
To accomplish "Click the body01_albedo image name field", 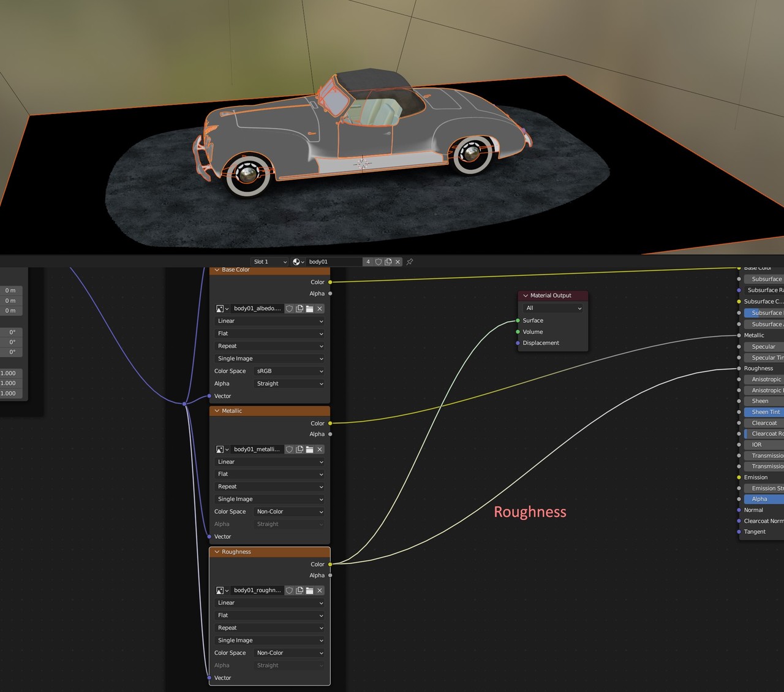I will 257,309.
